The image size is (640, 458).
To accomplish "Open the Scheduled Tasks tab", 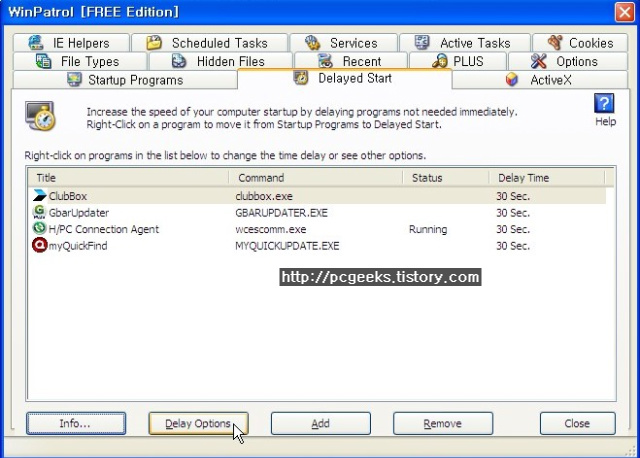I will click(x=210, y=42).
